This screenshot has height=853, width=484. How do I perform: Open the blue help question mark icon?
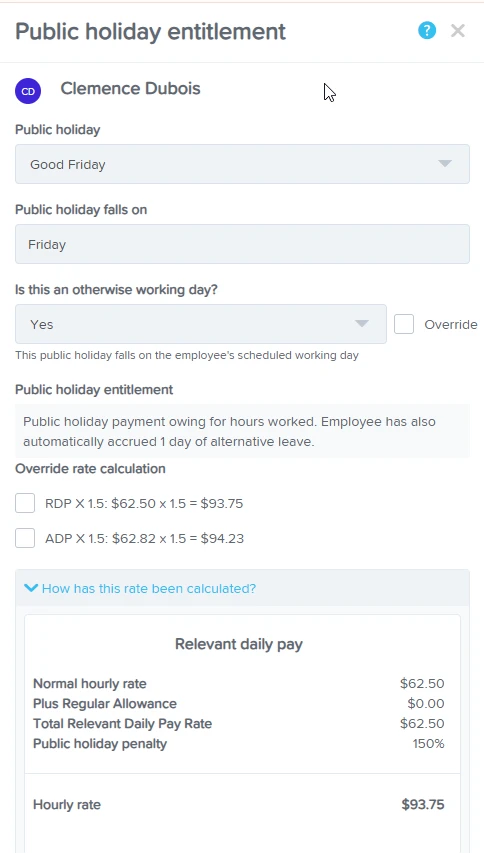pyautogui.click(x=427, y=30)
